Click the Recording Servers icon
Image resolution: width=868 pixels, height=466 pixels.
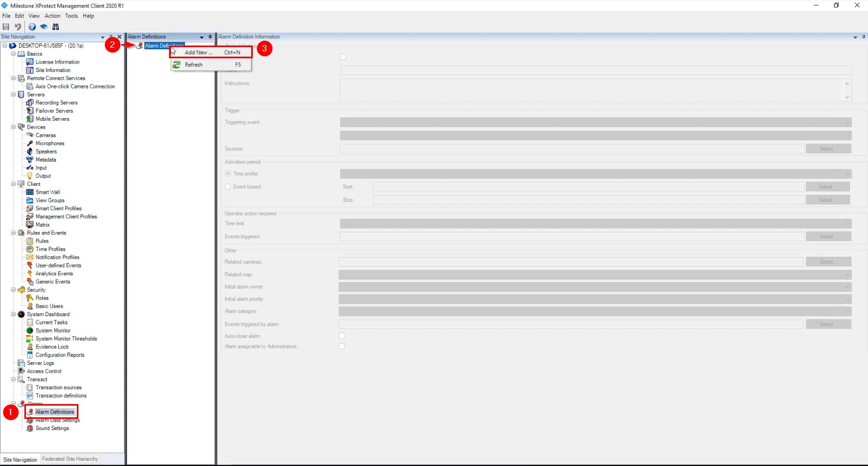(30, 103)
